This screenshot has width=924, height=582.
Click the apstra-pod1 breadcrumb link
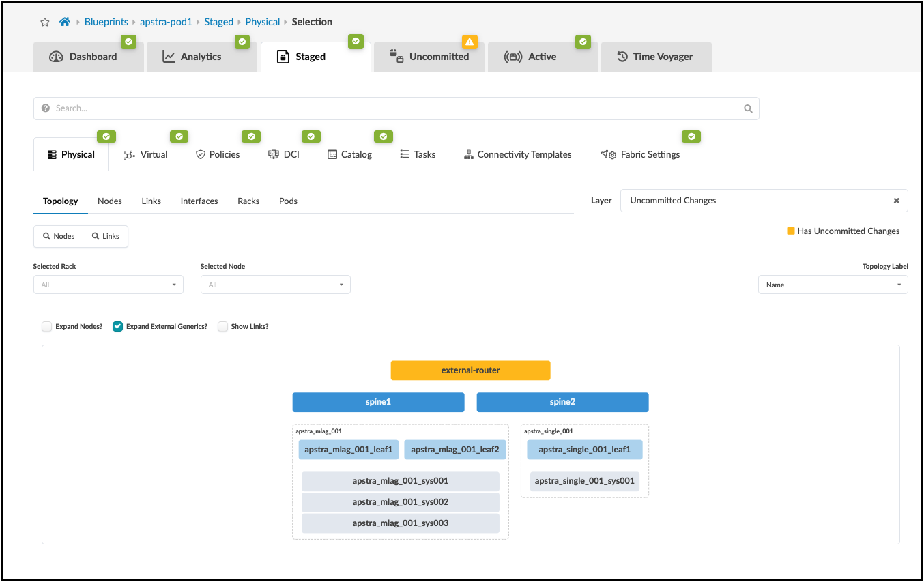[x=166, y=22]
